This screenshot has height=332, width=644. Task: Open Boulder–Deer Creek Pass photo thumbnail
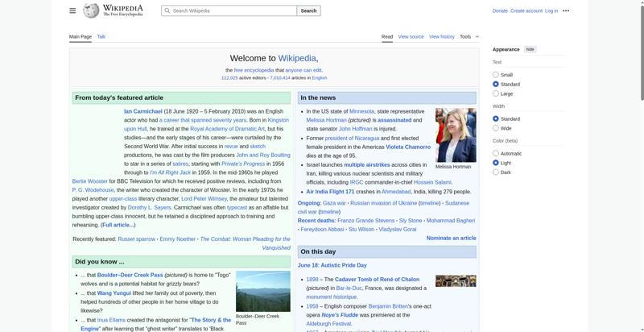coord(263,291)
